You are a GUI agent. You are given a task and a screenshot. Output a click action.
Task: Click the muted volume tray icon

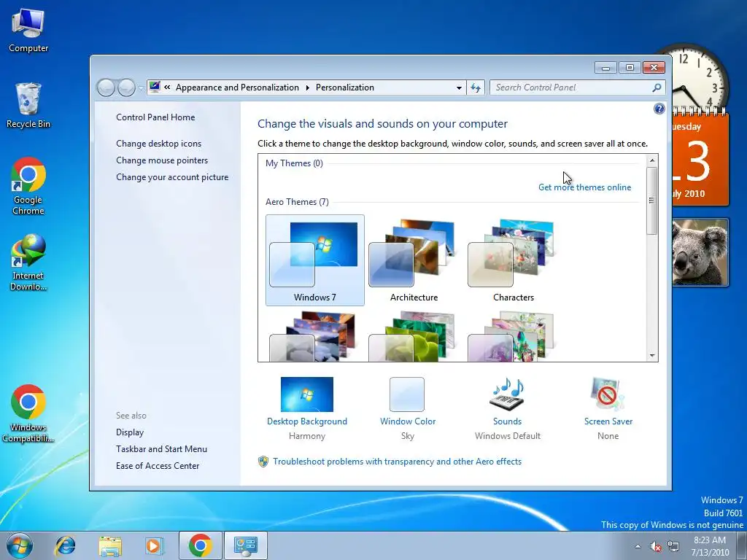pyautogui.click(x=656, y=547)
